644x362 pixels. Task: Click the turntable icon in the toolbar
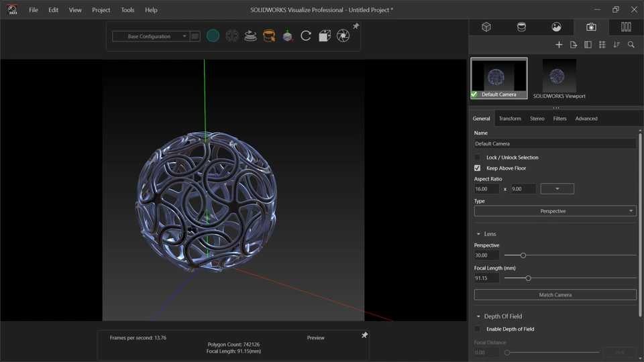pyautogui.click(x=250, y=36)
